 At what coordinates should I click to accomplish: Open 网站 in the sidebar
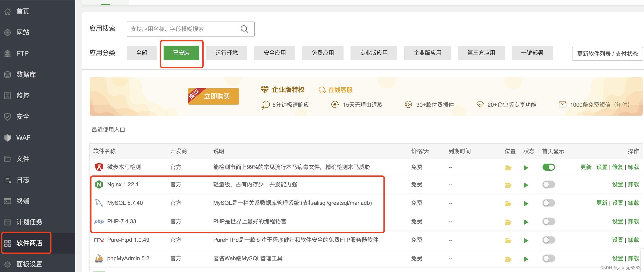pyautogui.click(x=22, y=32)
